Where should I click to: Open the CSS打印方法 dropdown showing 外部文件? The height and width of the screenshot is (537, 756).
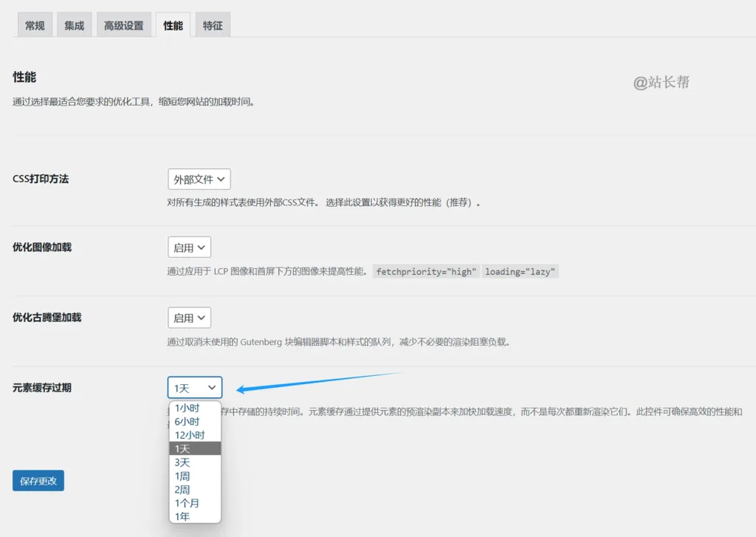click(199, 179)
